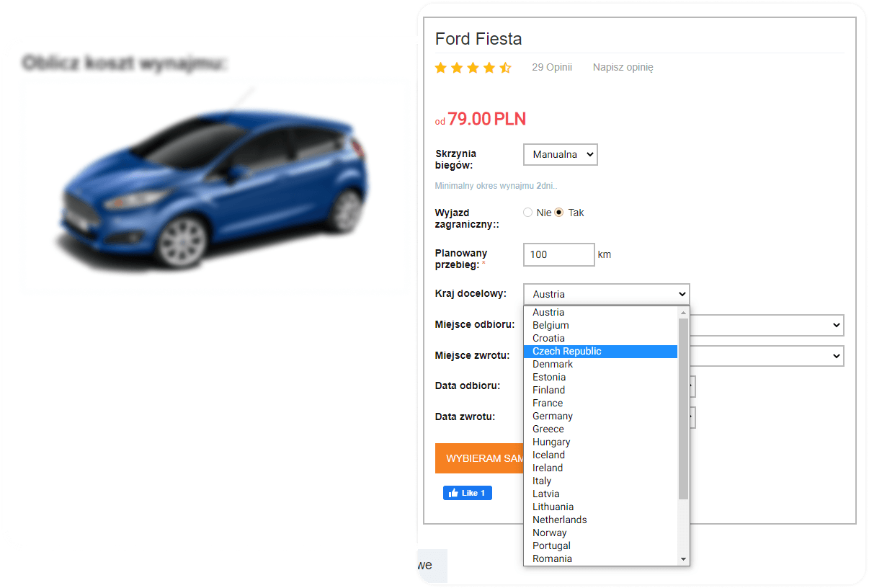The height and width of the screenshot is (588, 869).
Task: Click the dropdown list's scroll-down arrow
Action: [683, 559]
